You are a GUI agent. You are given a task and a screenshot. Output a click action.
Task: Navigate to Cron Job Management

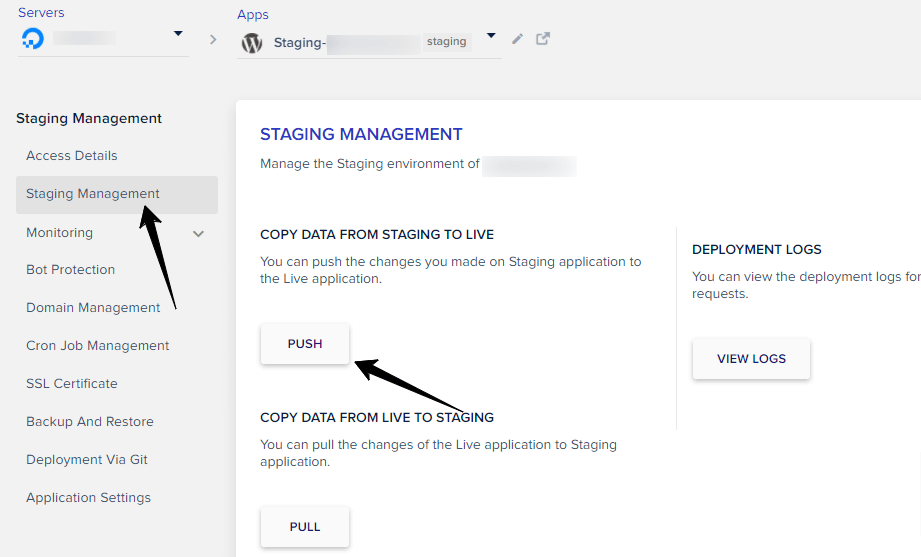(98, 346)
